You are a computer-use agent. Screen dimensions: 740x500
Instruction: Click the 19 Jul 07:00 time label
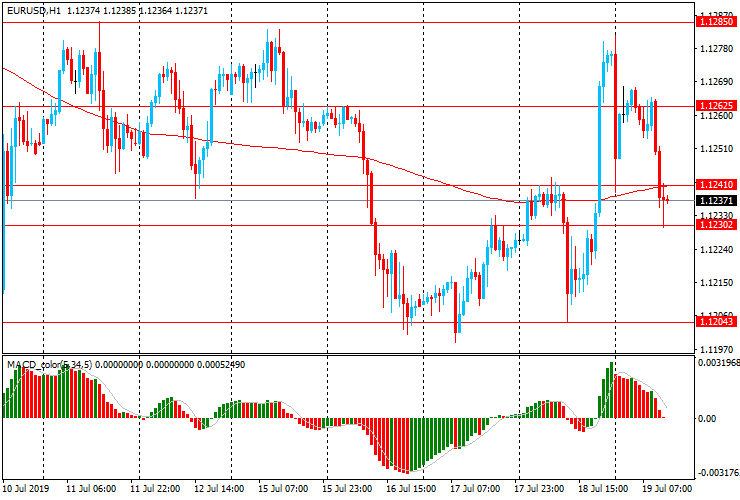[x=667, y=488]
